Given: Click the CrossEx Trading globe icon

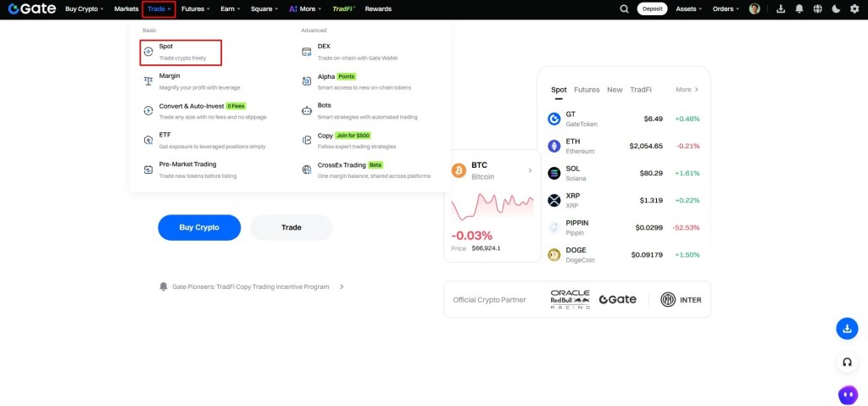Looking at the screenshot, I should point(307,170).
